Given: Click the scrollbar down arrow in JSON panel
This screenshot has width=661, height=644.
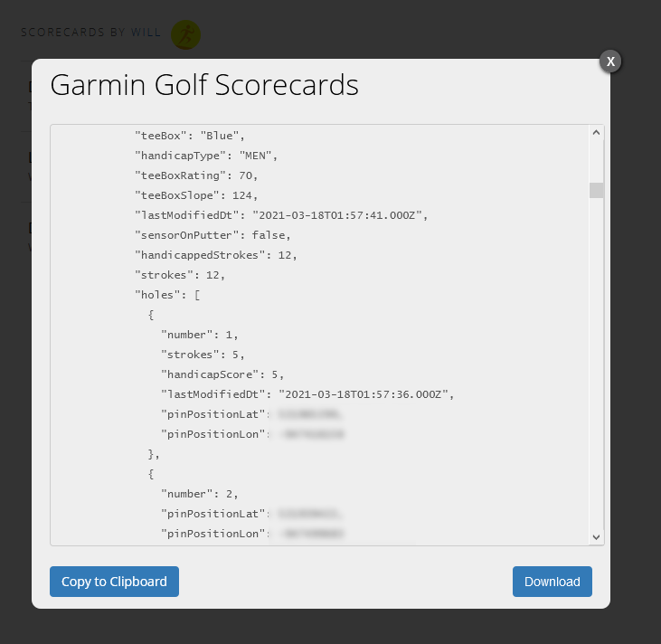Looking at the screenshot, I should coord(596,537).
